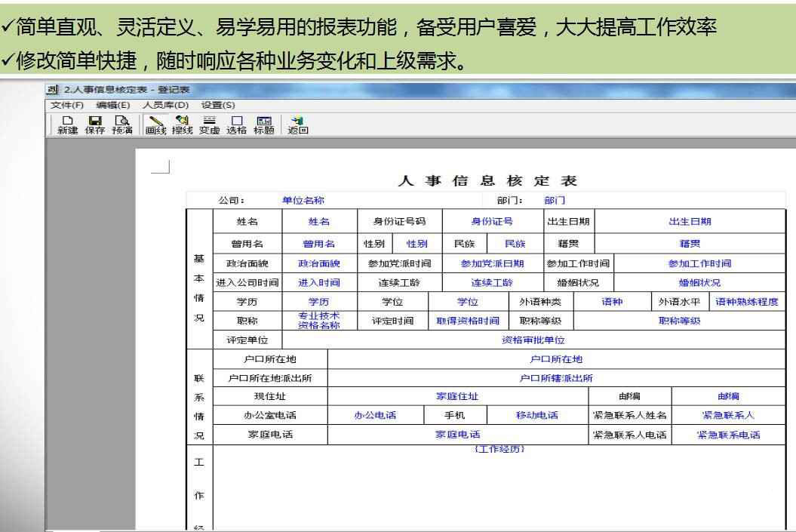Select the 现住址 label cell

point(270,396)
